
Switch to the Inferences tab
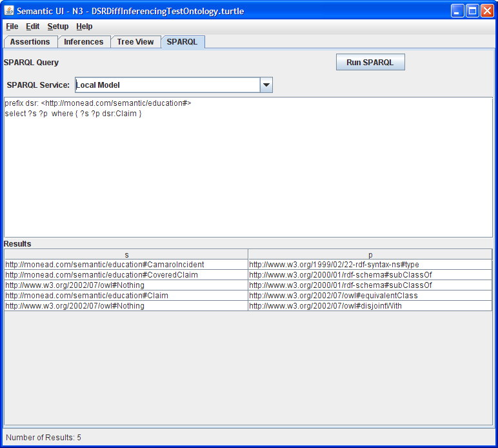coord(83,41)
